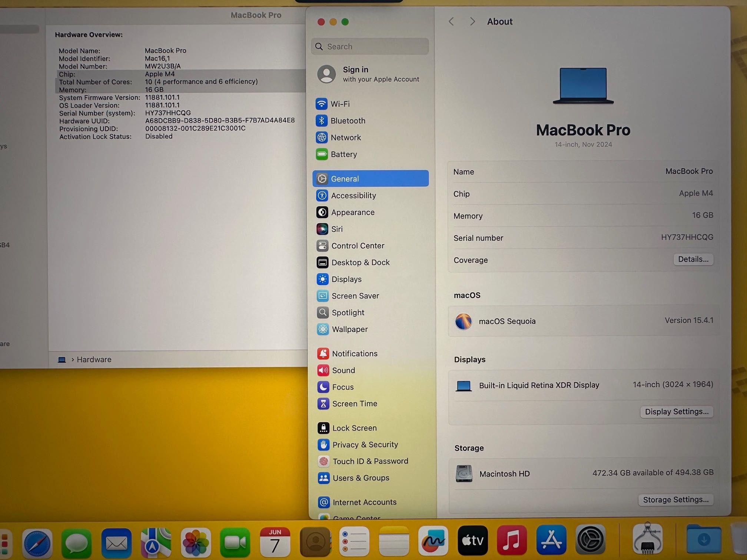The image size is (747, 560).
Task: Open Users & Groups settings
Action: coord(372,478)
